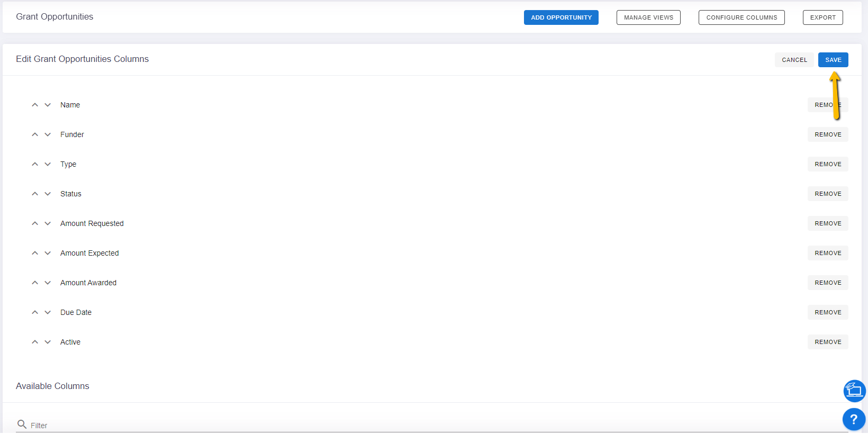This screenshot has width=868, height=434.
Task: Click the 'Grant Opportunities' page title
Action: click(55, 16)
